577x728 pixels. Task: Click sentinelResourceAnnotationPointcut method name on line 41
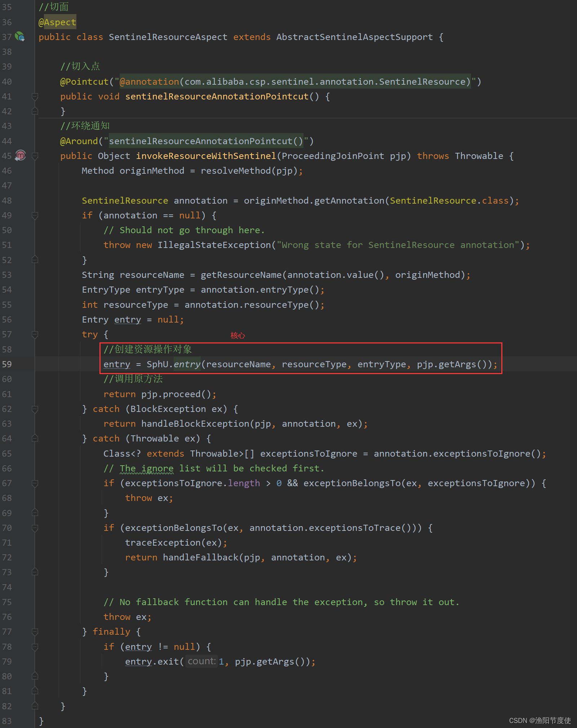[x=217, y=97]
